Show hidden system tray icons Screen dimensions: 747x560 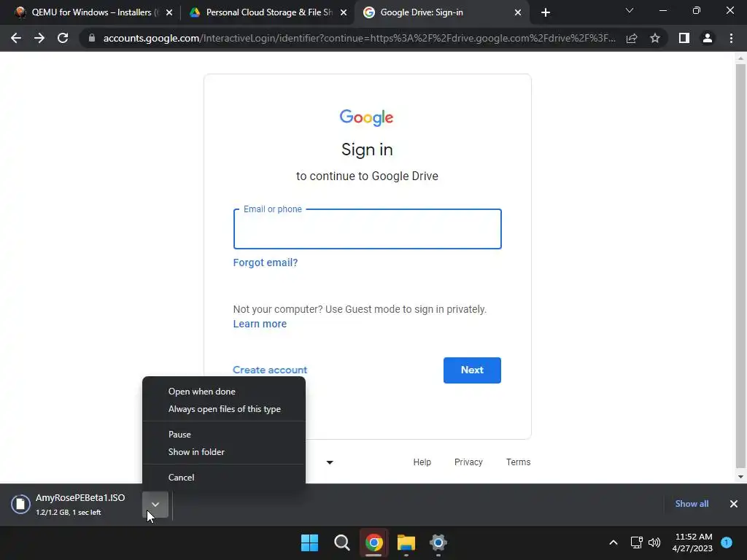pyautogui.click(x=614, y=542)
